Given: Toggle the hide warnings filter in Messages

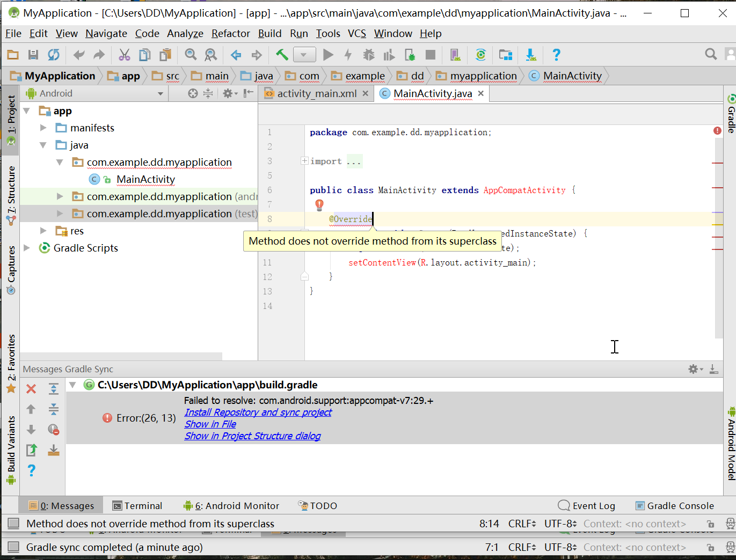Looking at the screenshot, I should 54,430.
